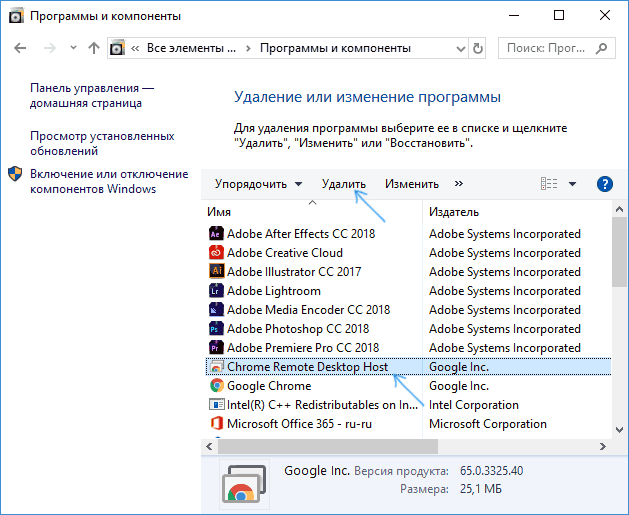Click Microsoft Corporation publisher cell
The height and width of the screenshot is (515, 629).
(488, 424)
